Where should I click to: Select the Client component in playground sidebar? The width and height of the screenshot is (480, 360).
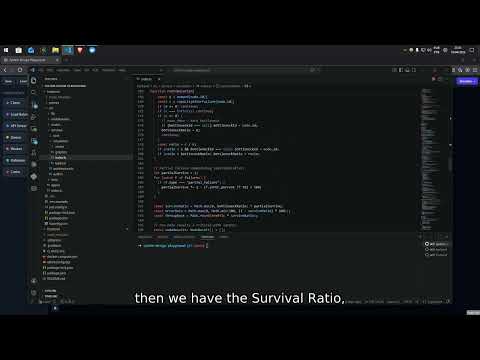pyautogui.click(x=14, y=102)
